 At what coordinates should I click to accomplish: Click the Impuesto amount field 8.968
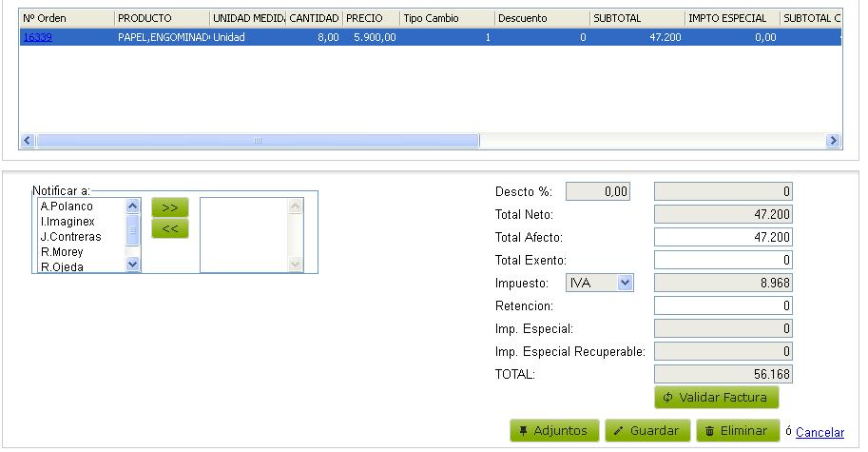[x=723, y=283]
